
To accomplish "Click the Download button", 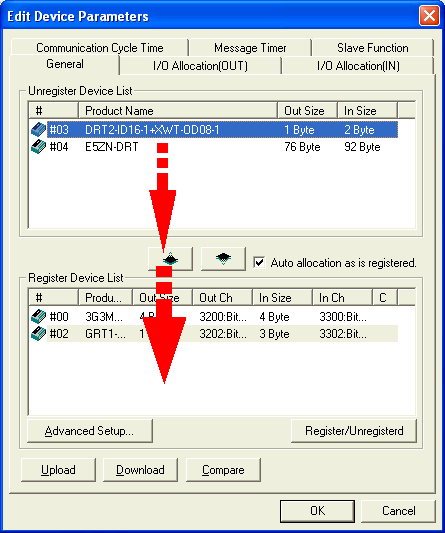I will click(140, 470).
